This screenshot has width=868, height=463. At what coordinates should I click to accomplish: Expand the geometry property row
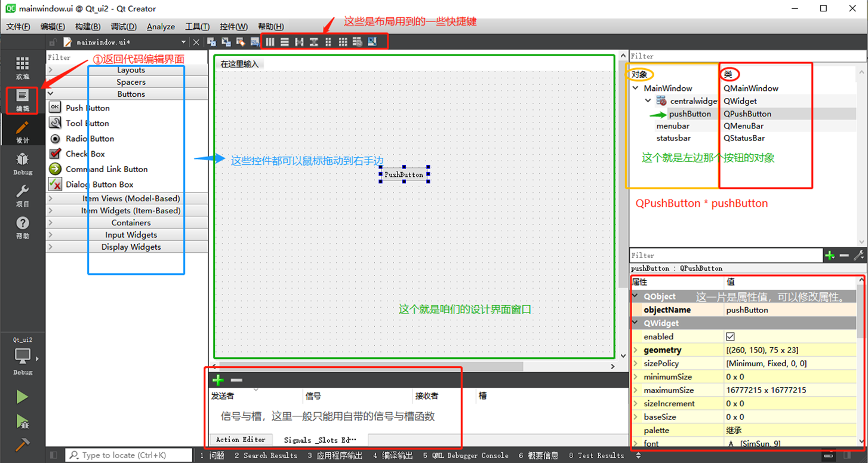(635, 350)
